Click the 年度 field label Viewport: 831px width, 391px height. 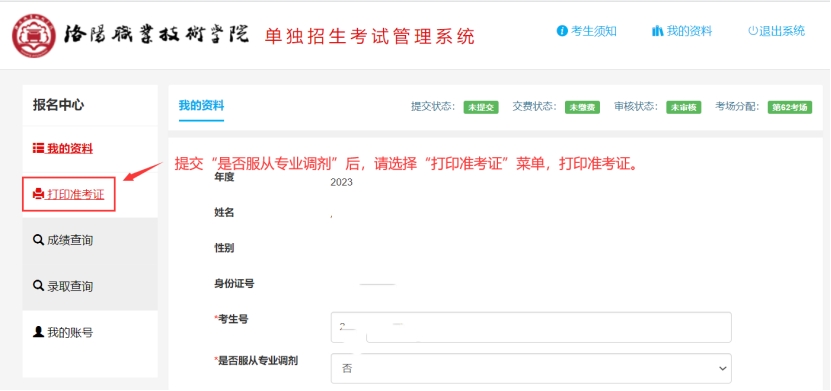(x=224, y=177)
